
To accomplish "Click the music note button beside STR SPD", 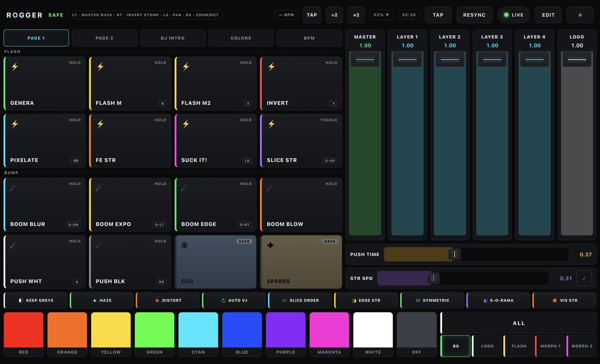I will click(x=584, y=278).
